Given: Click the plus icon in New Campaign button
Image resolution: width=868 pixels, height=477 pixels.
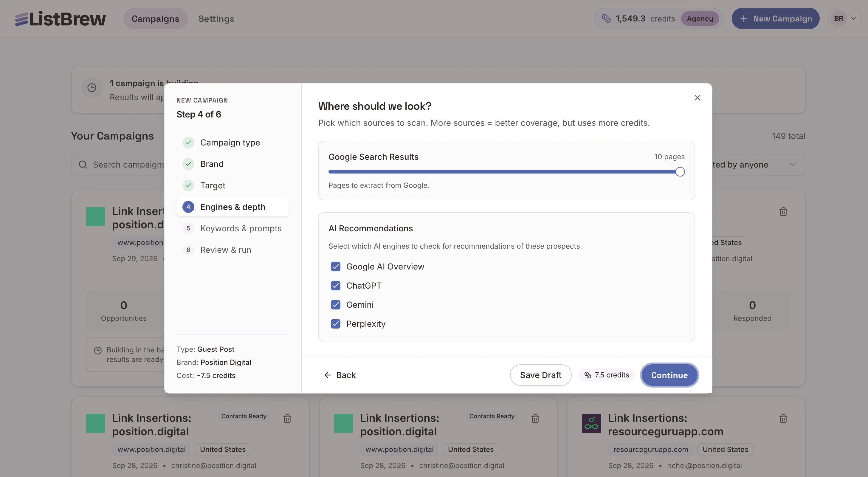Looking at the screenshot, I should click(x=743, y=18).
